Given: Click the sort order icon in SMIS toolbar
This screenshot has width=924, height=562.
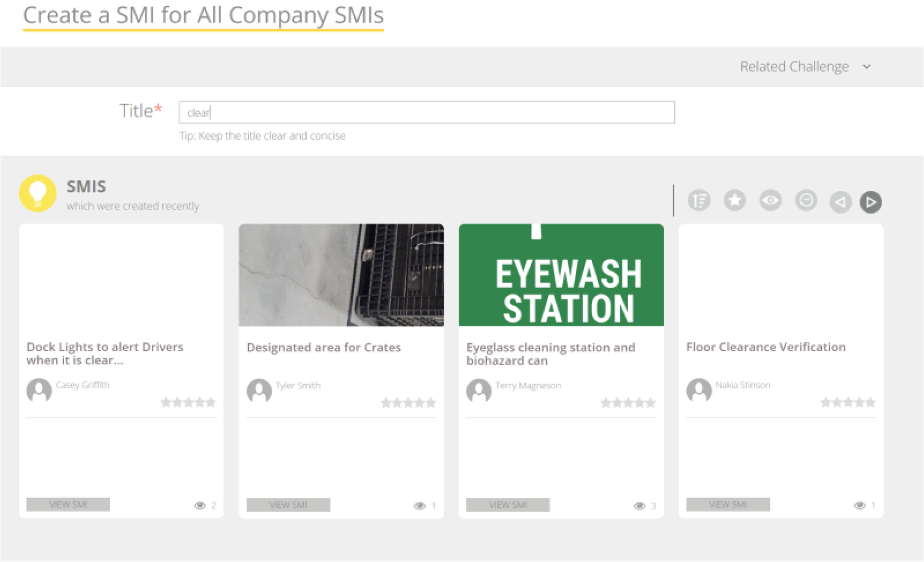Looking at the screenshot, I should tap(699, 201).
